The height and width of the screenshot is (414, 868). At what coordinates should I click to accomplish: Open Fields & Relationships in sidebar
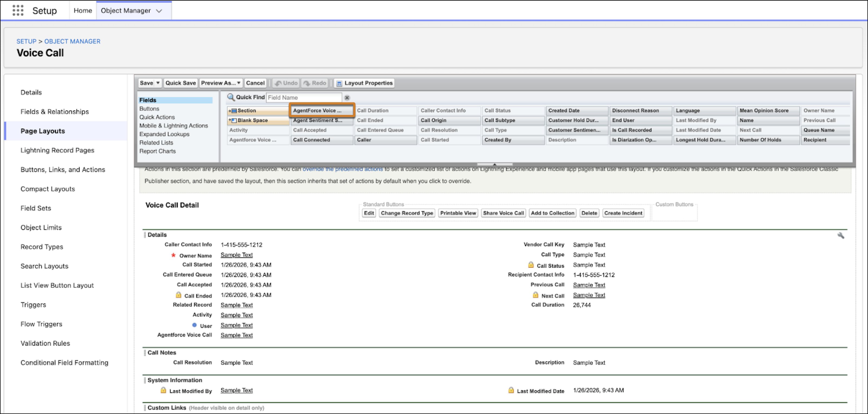coord(54,112)
